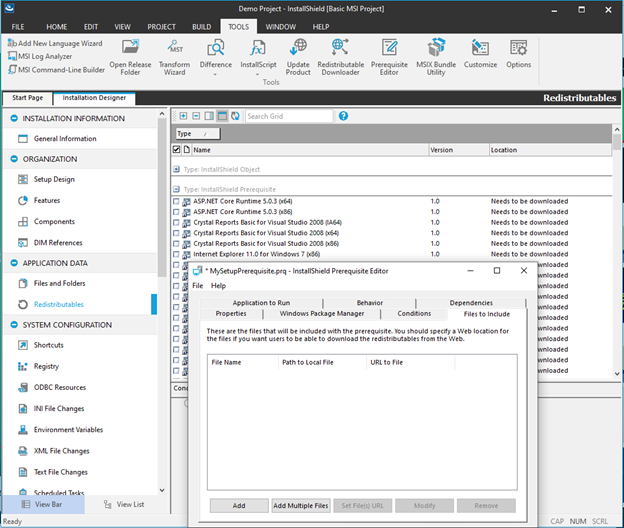Open File menu in Prerequisite Editor
624x528 pixels.
point(197,286)
